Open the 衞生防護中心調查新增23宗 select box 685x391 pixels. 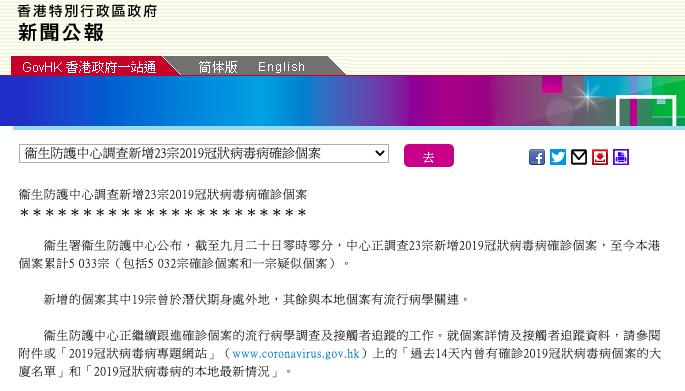point(204,153)
